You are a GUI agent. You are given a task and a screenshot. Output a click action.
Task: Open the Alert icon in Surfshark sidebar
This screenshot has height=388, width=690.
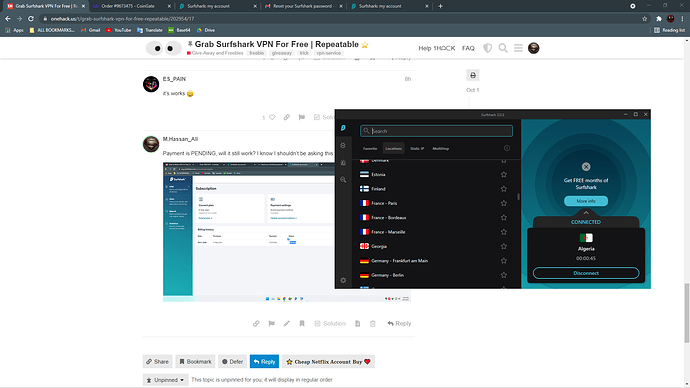click(343, 163)
